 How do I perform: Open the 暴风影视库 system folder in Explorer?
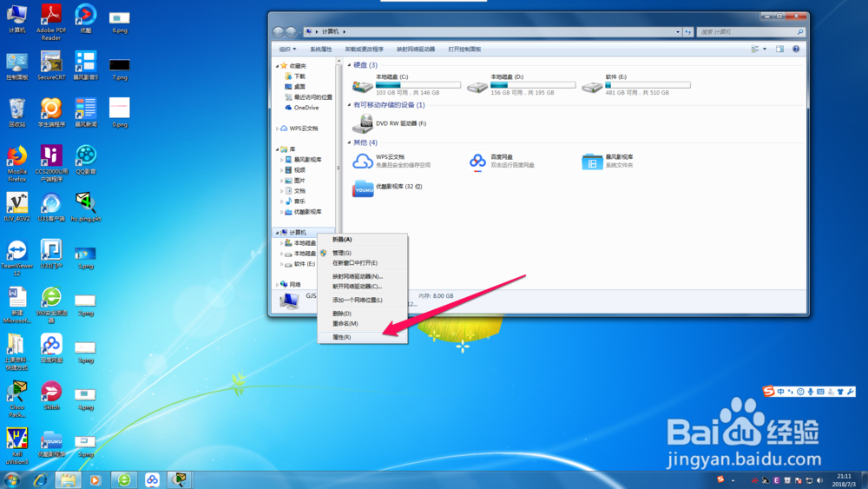[x=608, y=162]
